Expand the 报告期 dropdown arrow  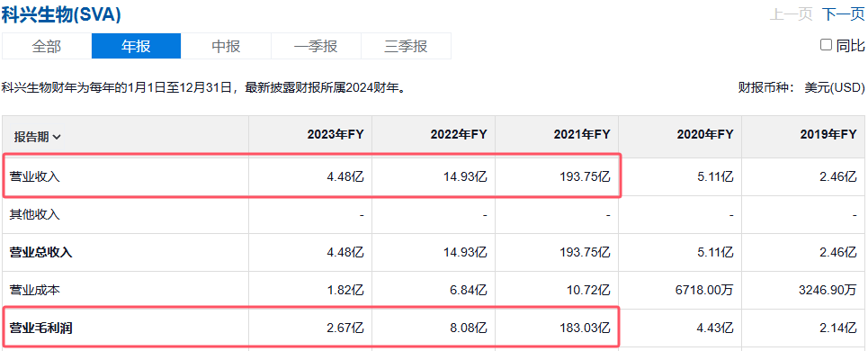pyautogui.click(x=57, y=138)
